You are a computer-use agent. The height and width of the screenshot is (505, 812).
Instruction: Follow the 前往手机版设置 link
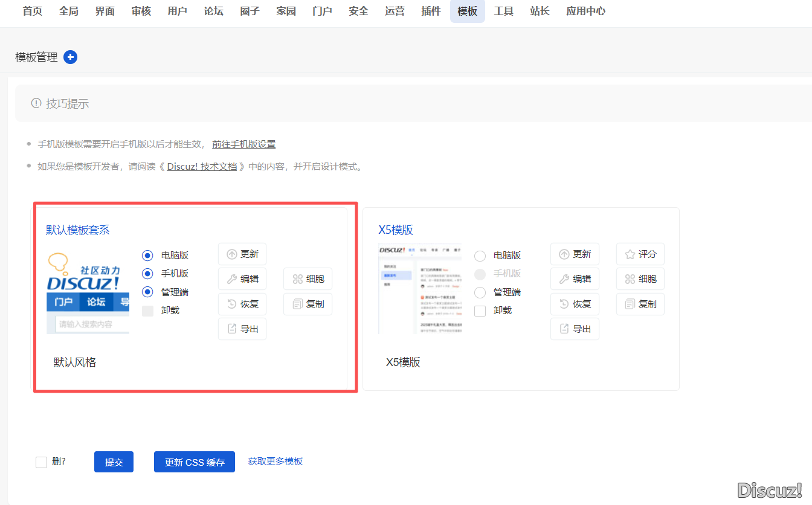(244, 144)
